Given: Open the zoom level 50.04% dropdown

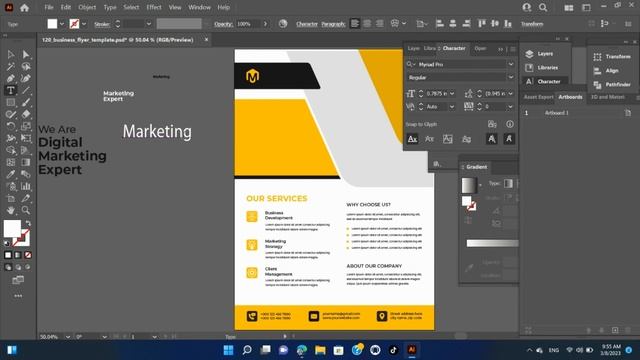Looking at the screenshot, I should point(68,337).
